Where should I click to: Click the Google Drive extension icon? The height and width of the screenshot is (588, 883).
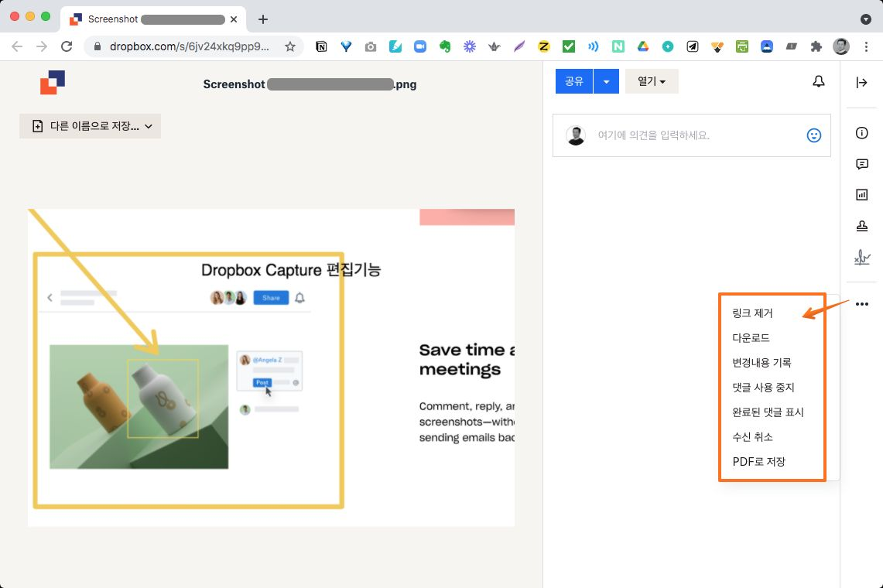[642, 46]
